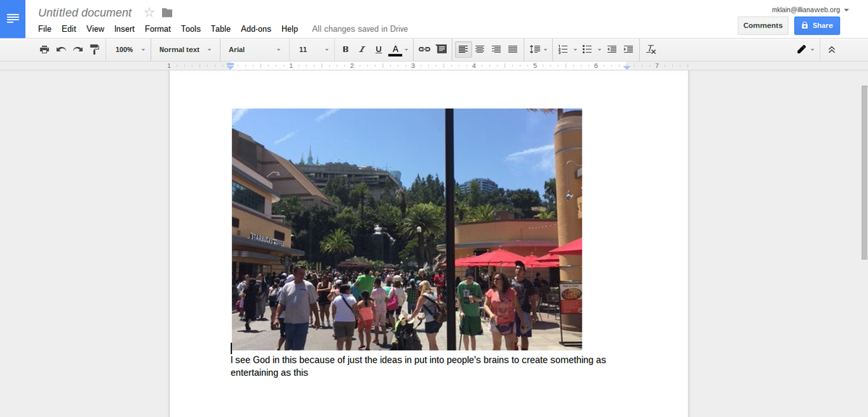Image resolution: width=868 pixels, height=417 pixels.
Task: Click the Insert link icon
Action: click(x=425, y=49)
